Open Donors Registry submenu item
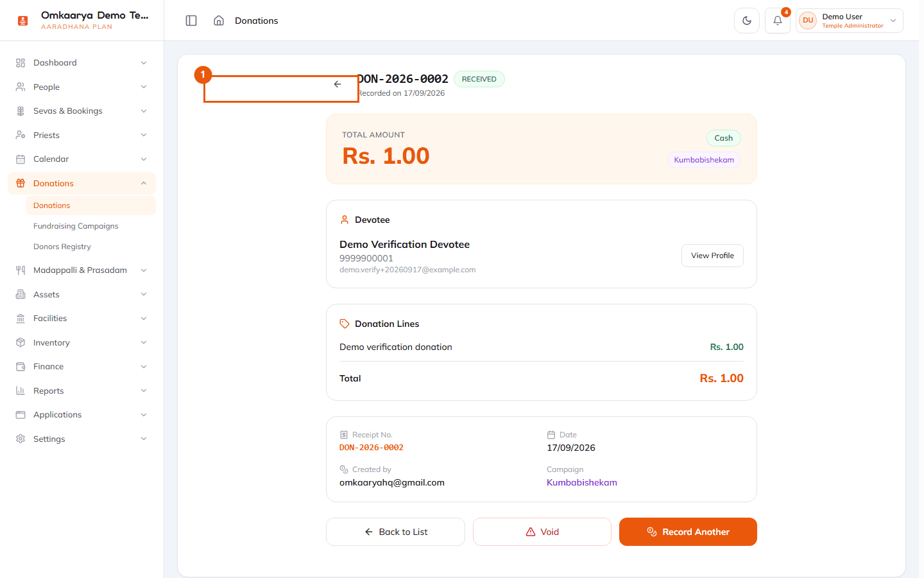 (x=90, y=247)
